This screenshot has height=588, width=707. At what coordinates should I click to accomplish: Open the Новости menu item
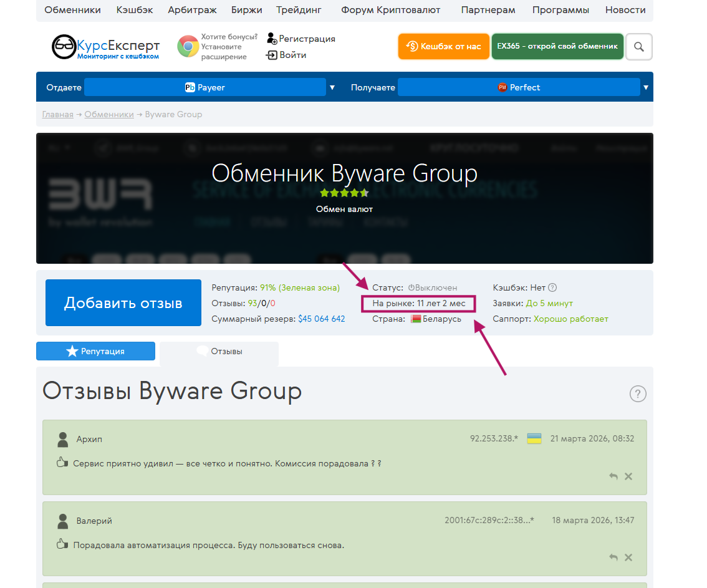pyautogui.click(x=625, y=10)
